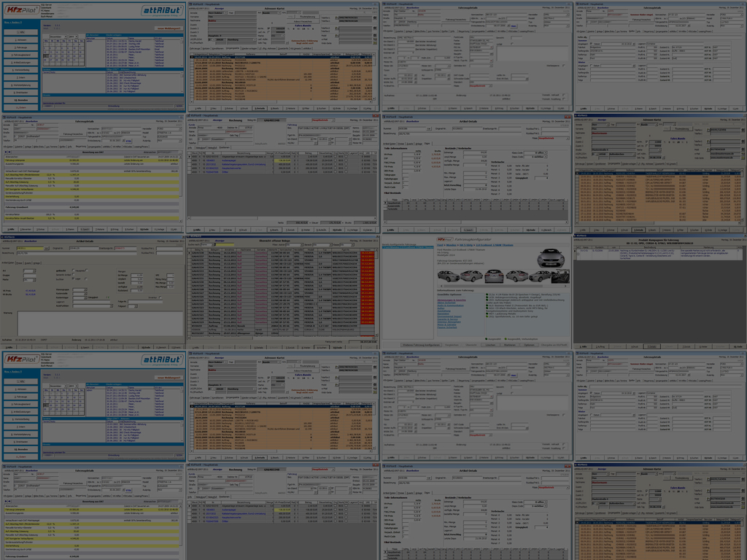Click the Termin column header in offener Belege

point(368,249)
